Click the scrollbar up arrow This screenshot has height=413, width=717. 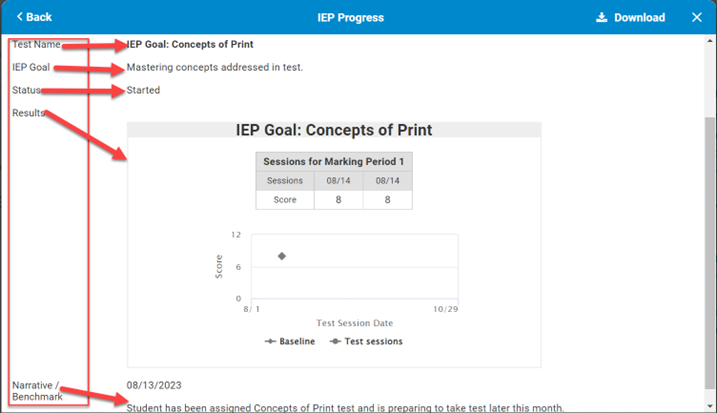pyautogui.click(x=710, y=41)
